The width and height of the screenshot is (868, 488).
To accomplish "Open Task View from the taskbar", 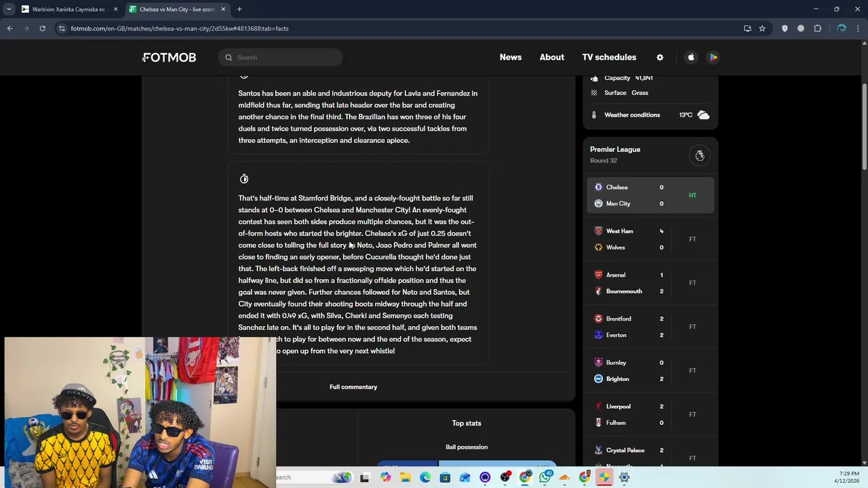I will coord(364,478).
